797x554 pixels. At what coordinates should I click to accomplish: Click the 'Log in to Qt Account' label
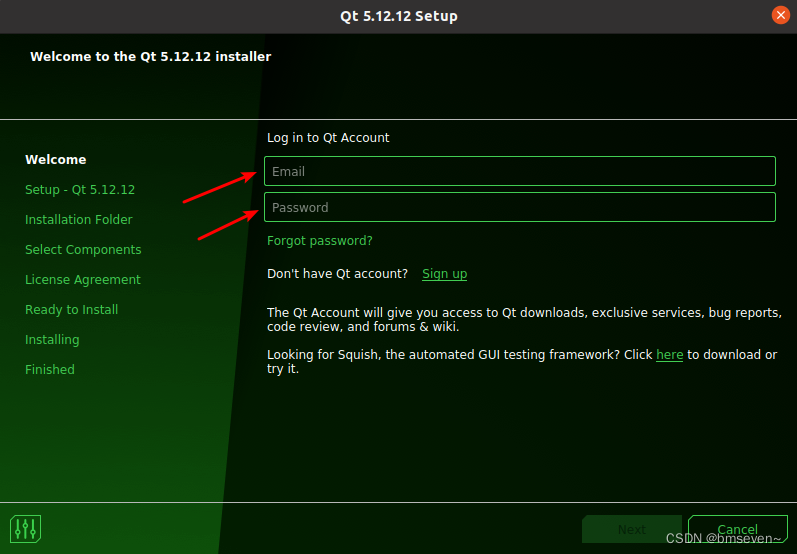328,138
